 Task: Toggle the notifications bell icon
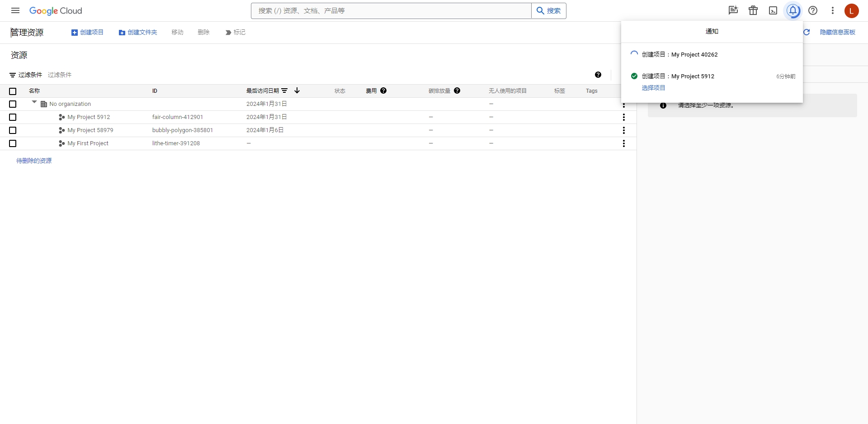[x=793, y=10]
